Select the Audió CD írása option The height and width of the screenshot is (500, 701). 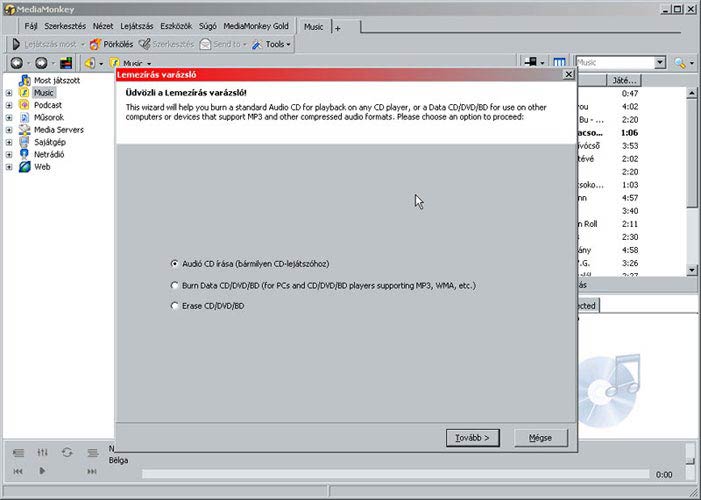click(175, 264)
